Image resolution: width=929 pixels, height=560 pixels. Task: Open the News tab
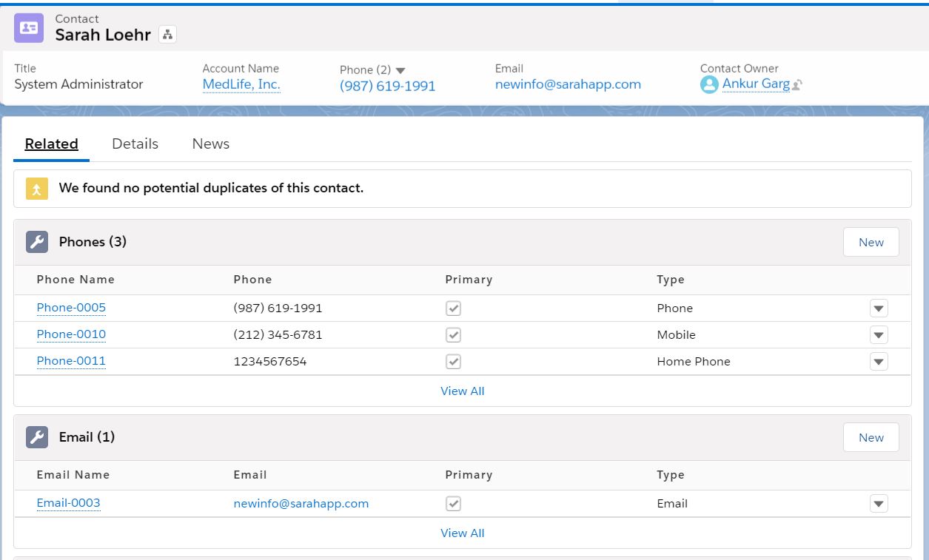tap(210, 144)
